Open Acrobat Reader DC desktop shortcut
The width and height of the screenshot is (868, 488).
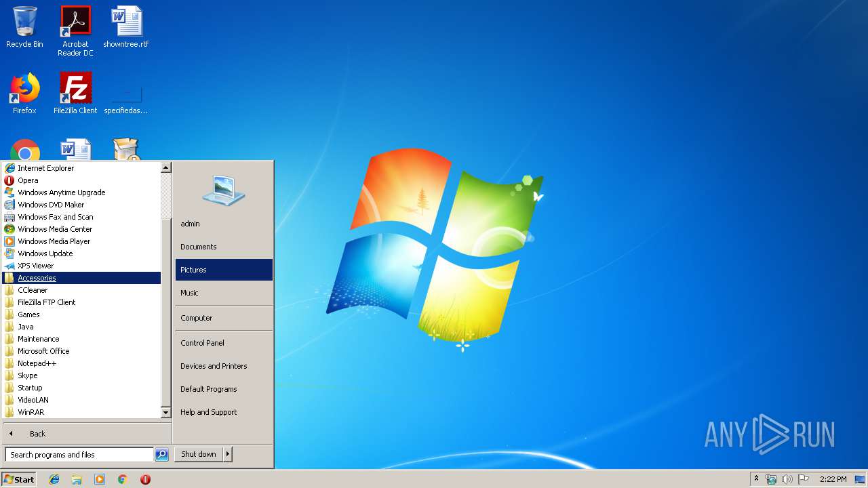pos(75,31)
